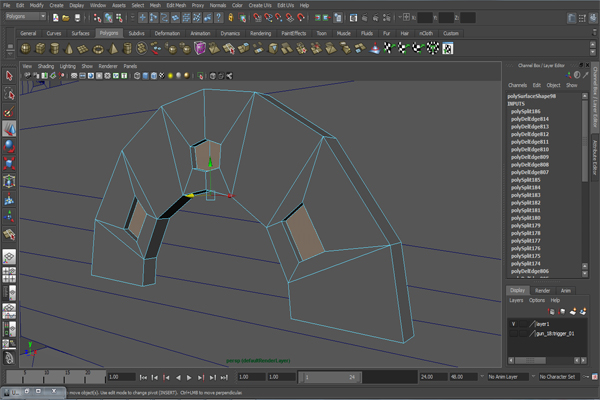Create a polygon cylinder from shelf
Screen dimensions: 600x400
point(55,49)
